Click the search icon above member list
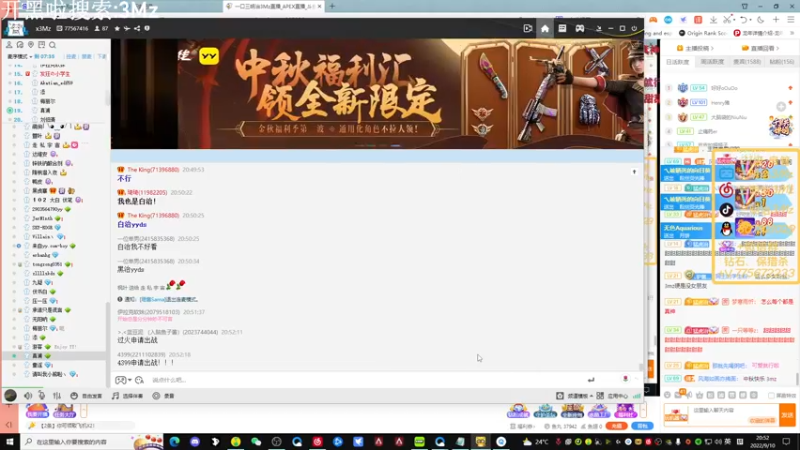The width and height of the screenshot is (800, 450). [52, 45]
